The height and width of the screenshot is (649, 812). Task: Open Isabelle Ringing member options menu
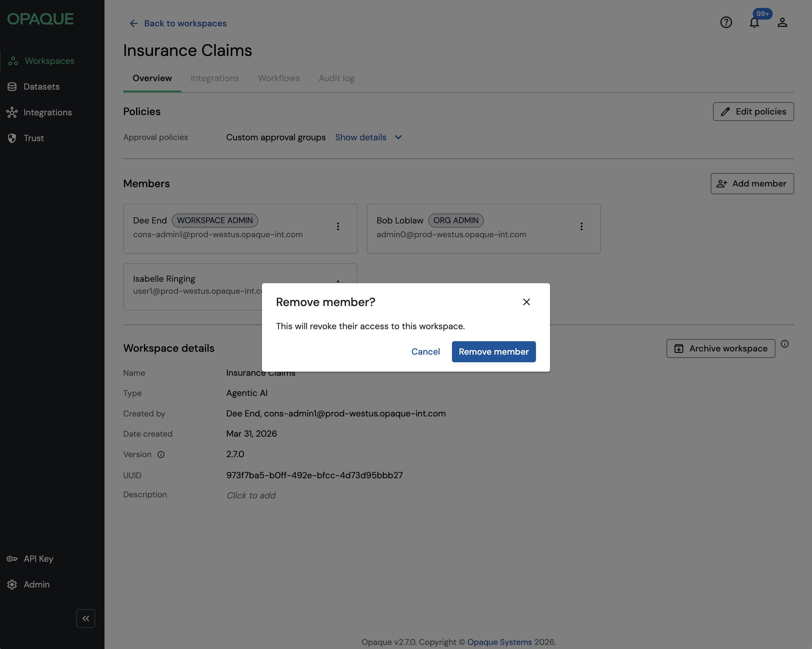(x=338, y=281)
